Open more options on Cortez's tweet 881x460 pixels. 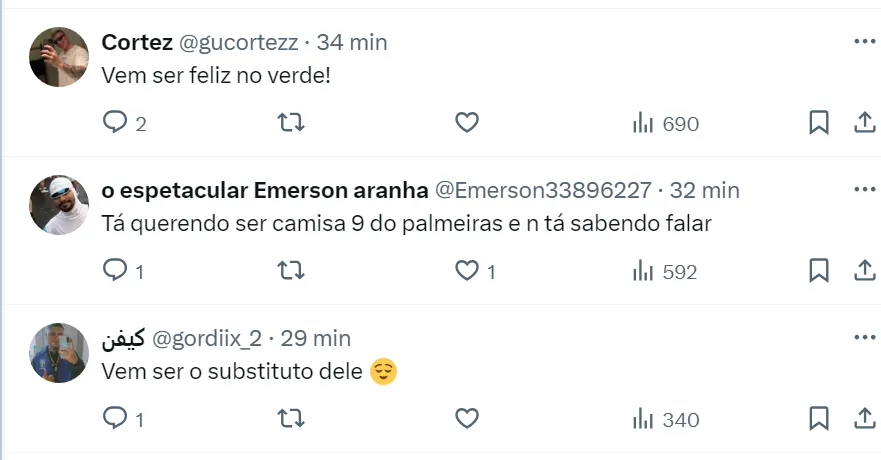coord(864,42)
